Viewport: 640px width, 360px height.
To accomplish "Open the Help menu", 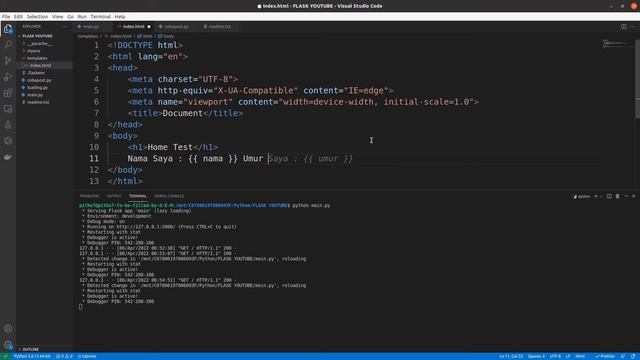I will click(x=120, y=17).
